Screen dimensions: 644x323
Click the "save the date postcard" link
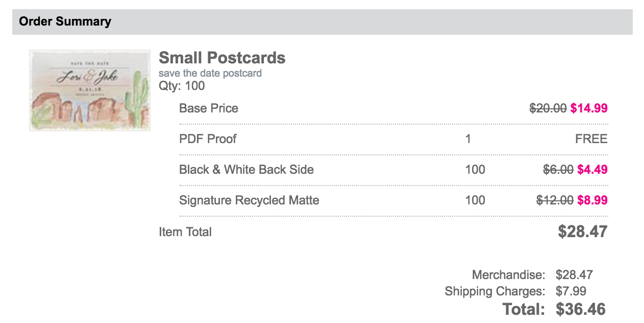click(x=210, y=73)
